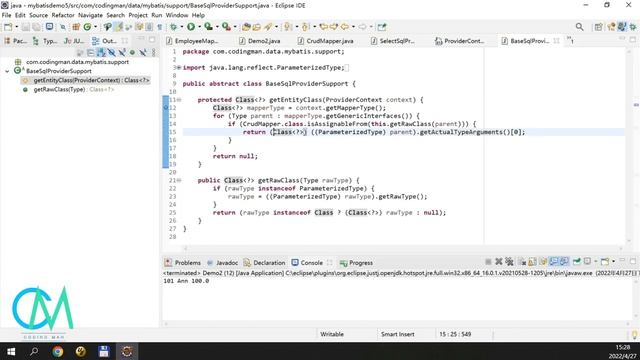This screenshot has height=360, width=640.
Task: Open the Navigate menu
Action: 90,15
